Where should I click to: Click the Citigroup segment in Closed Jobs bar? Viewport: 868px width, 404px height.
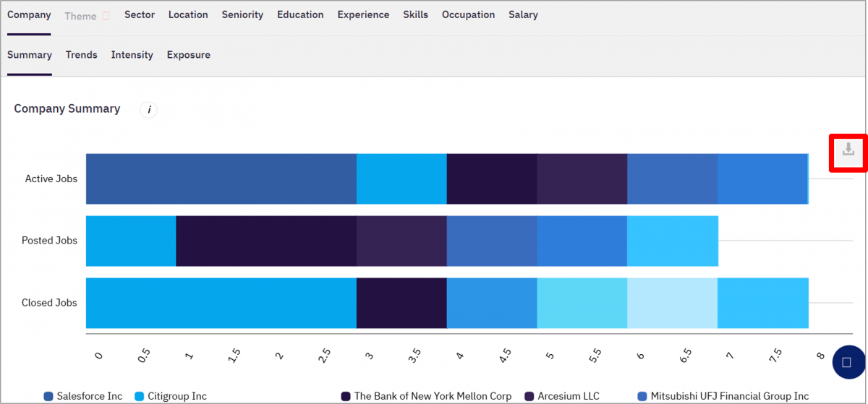(x=221, y=303)
